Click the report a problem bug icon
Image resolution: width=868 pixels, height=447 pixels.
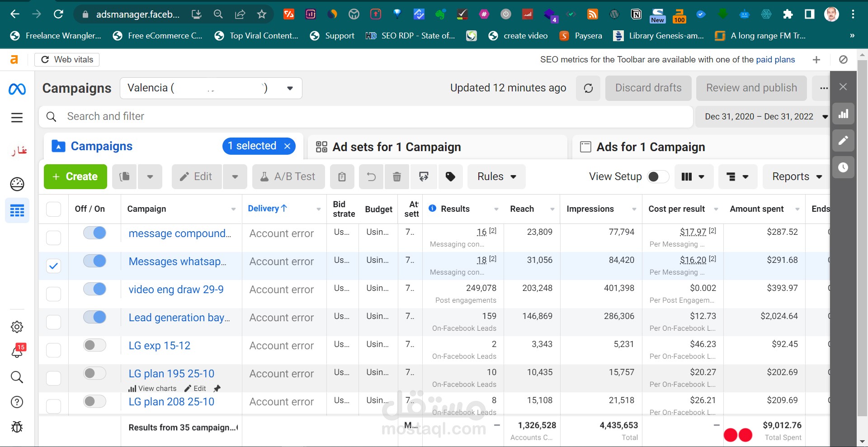click(x=17, y=427)
